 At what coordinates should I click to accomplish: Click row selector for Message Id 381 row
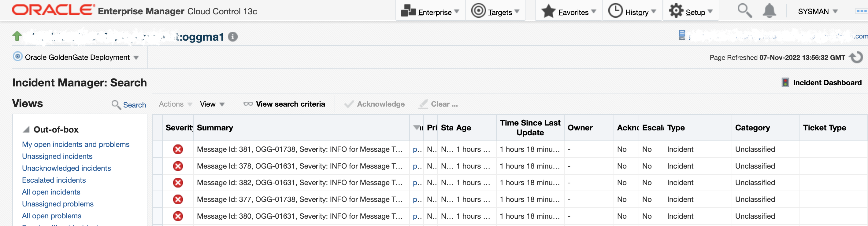click(x=157, y=149)
